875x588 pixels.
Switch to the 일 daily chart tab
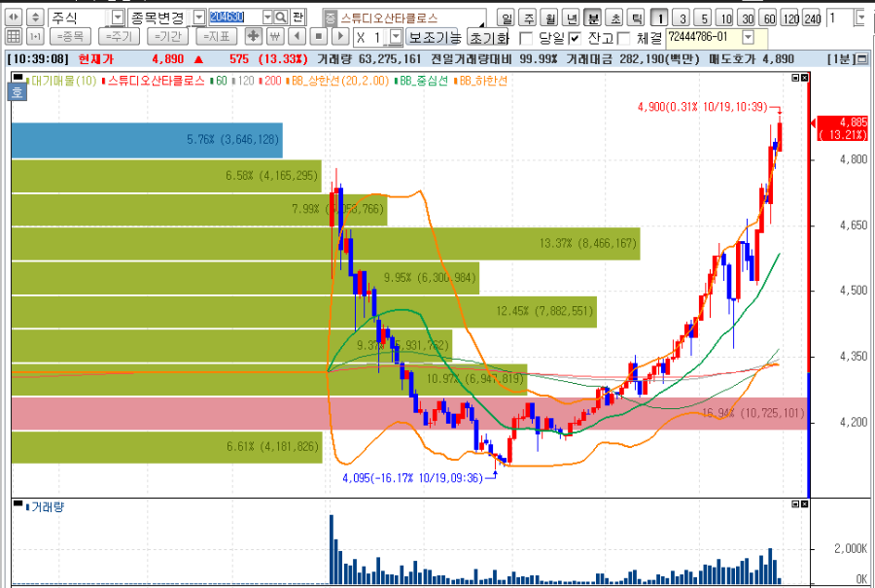point(506,18)
